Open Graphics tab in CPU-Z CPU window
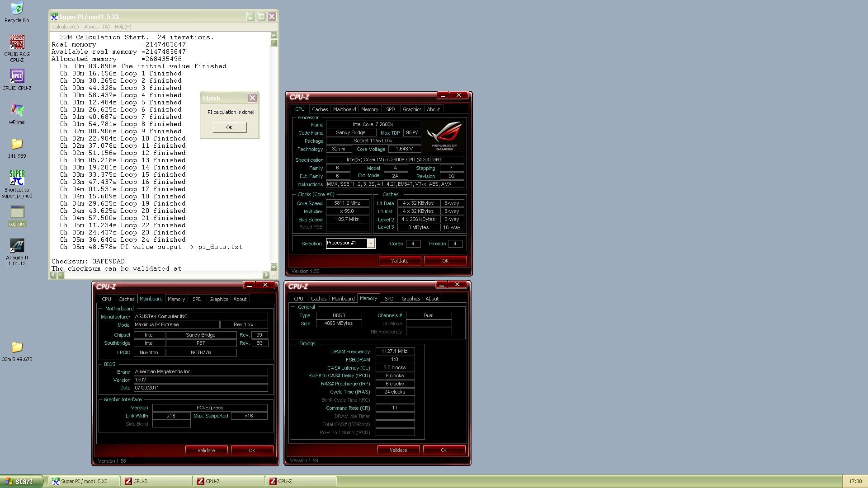Image resolution: width=868 pixels, height=488 pixels. click(x=412, y=109)
